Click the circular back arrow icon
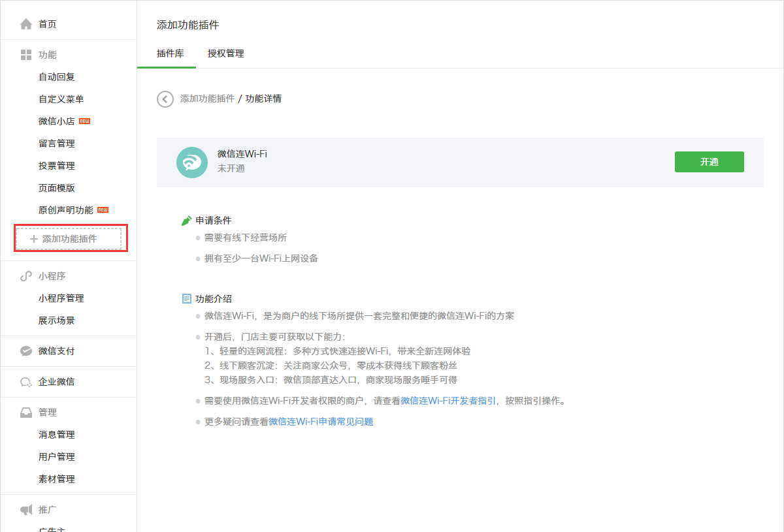This screenshot has width=784, height=532. point(165,99)
